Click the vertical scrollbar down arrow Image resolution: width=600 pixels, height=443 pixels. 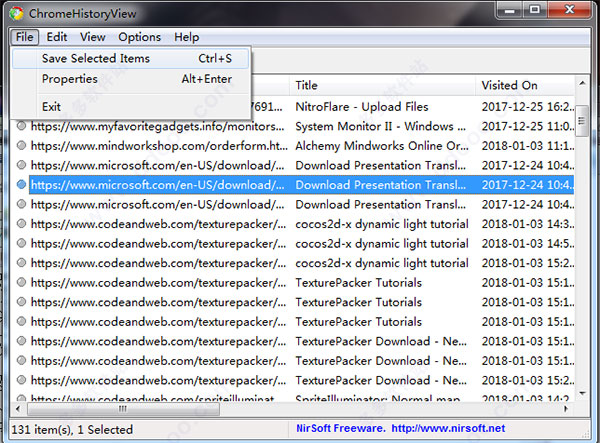coord(582,393)
